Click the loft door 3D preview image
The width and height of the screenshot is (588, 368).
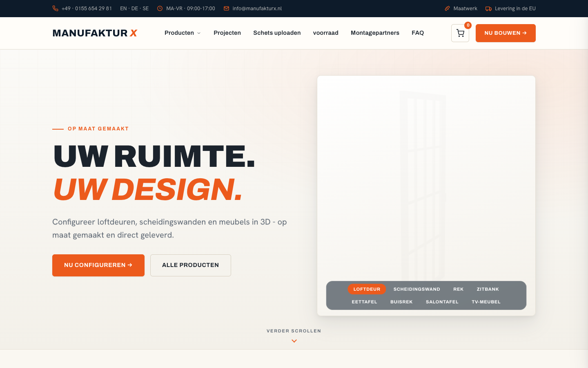pos(422,186)
